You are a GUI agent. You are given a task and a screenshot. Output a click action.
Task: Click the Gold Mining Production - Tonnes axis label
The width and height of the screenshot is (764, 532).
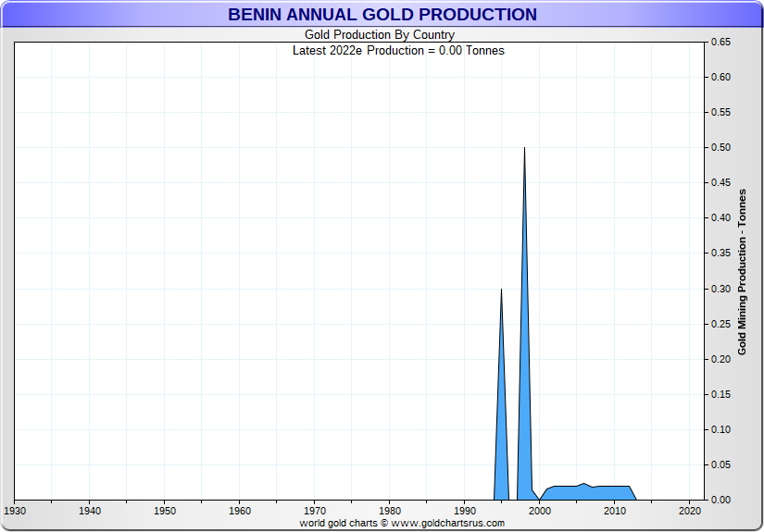742,272
